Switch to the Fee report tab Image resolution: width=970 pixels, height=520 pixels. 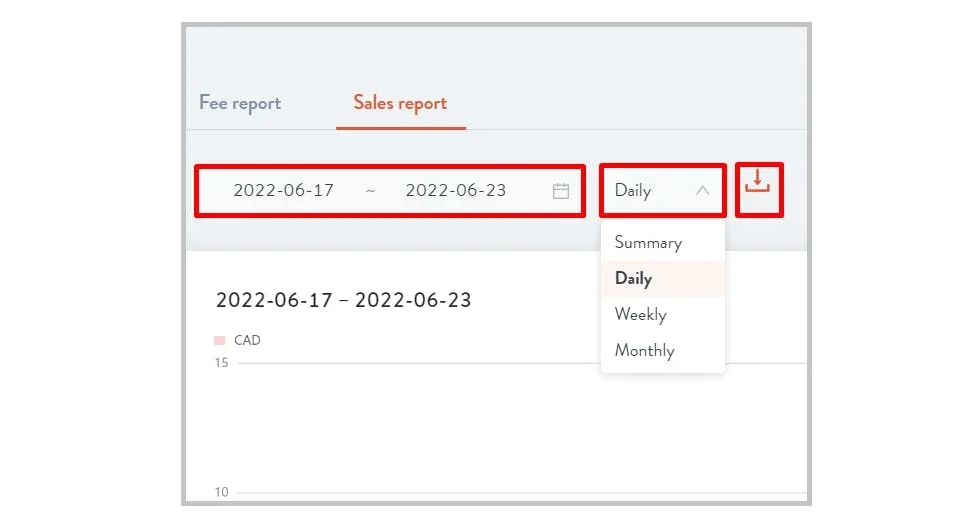click(240, 103)
